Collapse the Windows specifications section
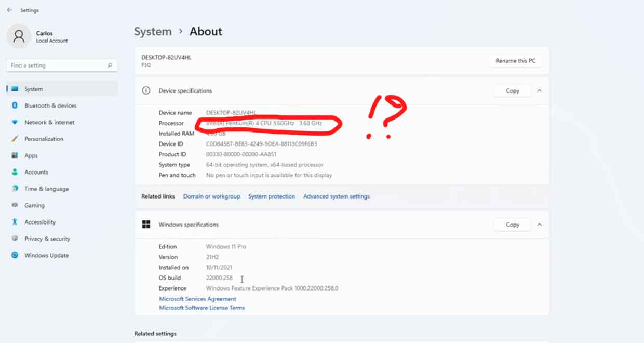Image resolution: width=644 pixels, height=343 pixels. (x=539, y=225)
